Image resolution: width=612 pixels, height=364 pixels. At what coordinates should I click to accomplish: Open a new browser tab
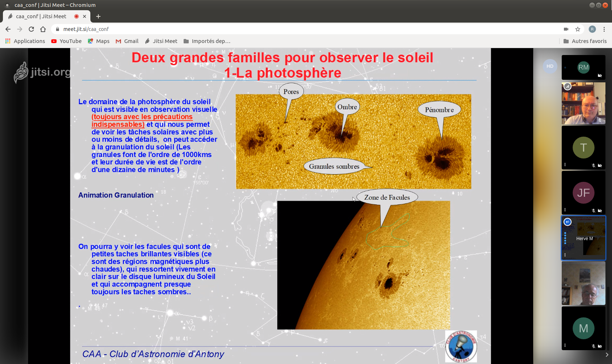(x=98, y=16)
